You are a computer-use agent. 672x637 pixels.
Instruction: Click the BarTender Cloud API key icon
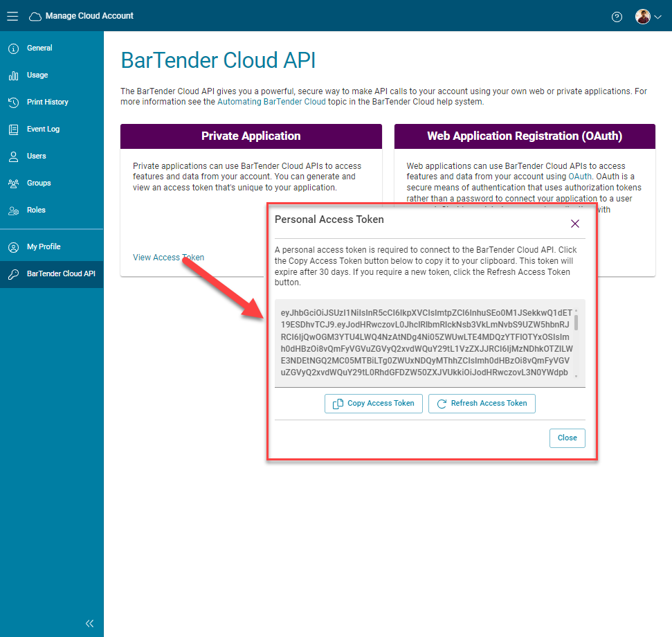pyautogui.click(x=14, y=274)
